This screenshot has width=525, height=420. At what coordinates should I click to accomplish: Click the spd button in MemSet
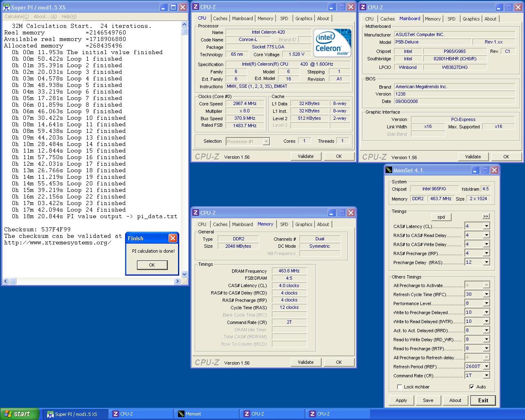point(441,217)
